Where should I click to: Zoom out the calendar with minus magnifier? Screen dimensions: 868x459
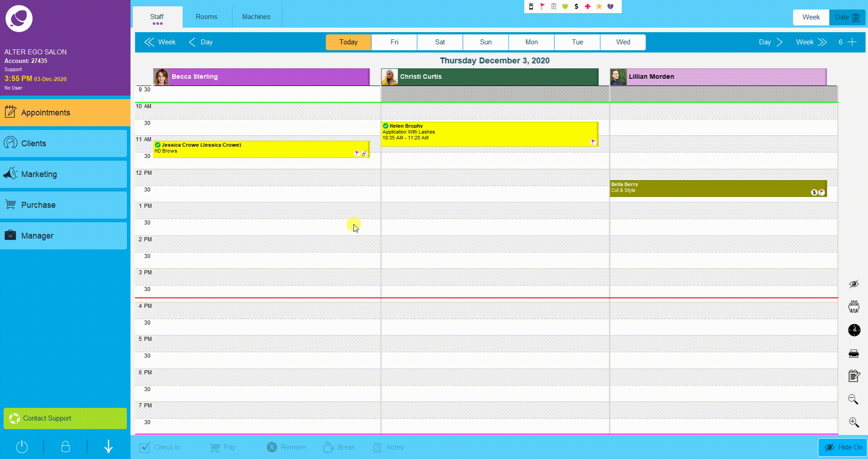click(x=853, y=399)
